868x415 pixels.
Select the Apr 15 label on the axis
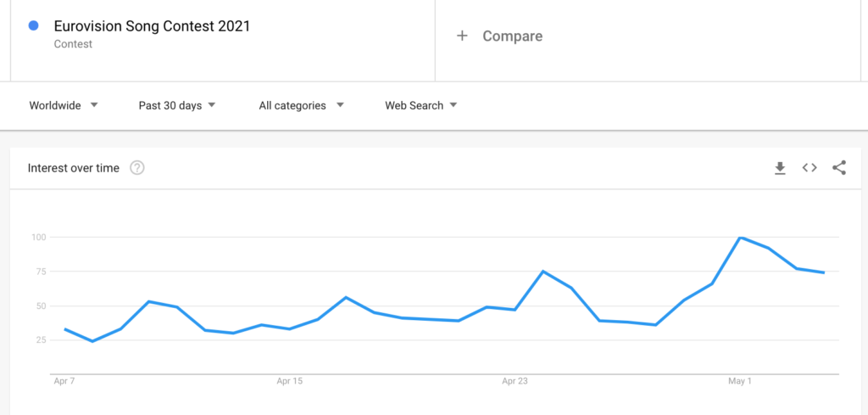coord(289,381)
